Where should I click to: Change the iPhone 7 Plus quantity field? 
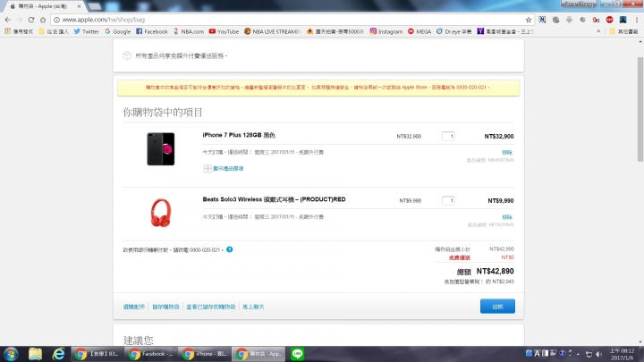coord(448,136)
